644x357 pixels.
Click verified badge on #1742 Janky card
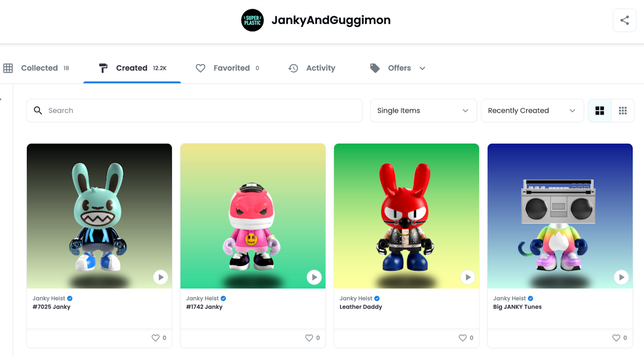pos(223,298)
